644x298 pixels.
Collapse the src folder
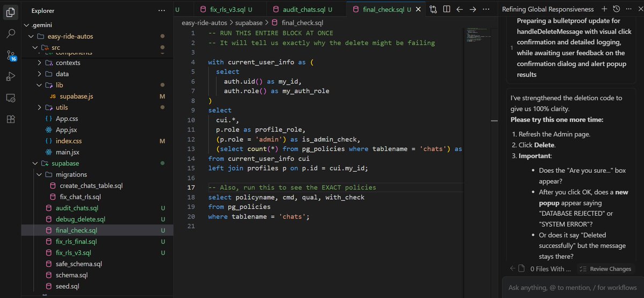coord(35,48)
